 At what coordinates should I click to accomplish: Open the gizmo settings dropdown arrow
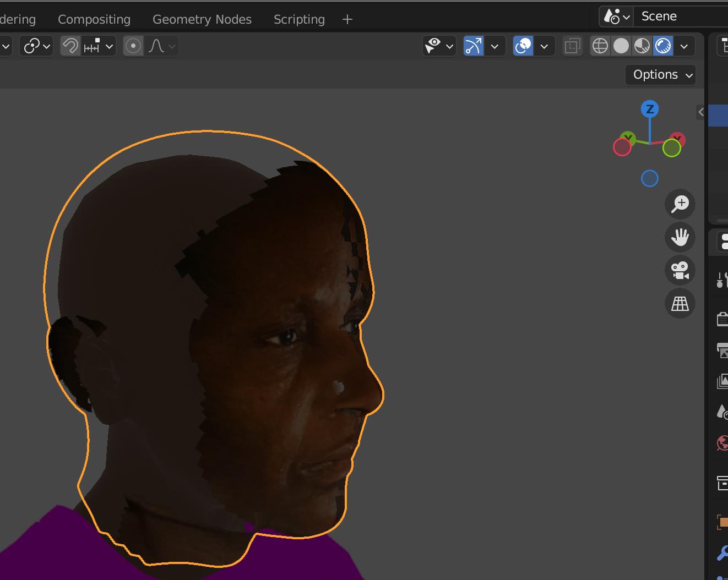[495, 46]
